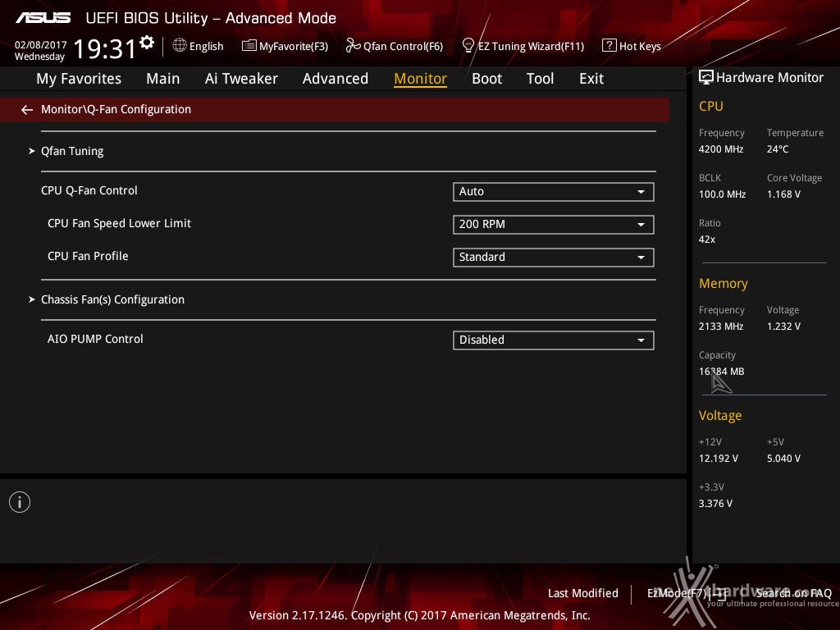Click the Memory section heading

[724, 283]
